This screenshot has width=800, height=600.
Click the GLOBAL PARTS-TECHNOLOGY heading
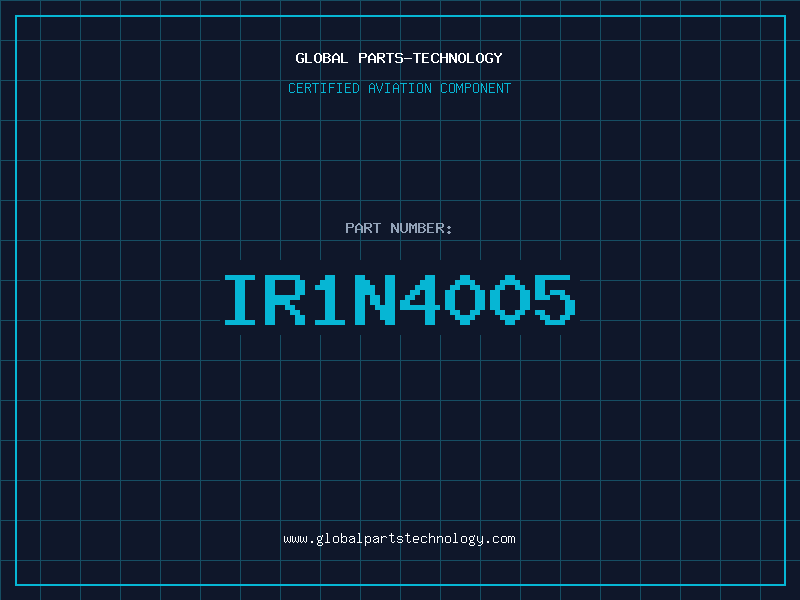pos(399,58)
